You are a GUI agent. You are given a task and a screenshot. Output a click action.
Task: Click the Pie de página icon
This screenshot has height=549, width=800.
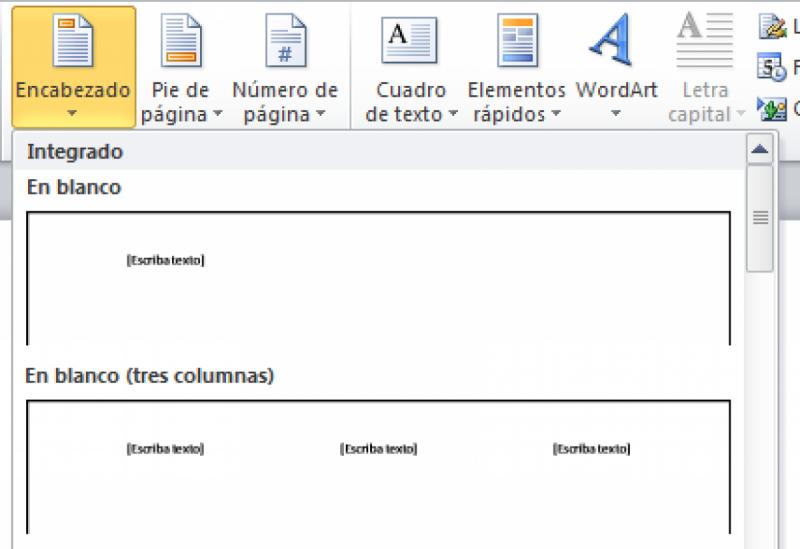pyautogui.click(x=181, y=41)
